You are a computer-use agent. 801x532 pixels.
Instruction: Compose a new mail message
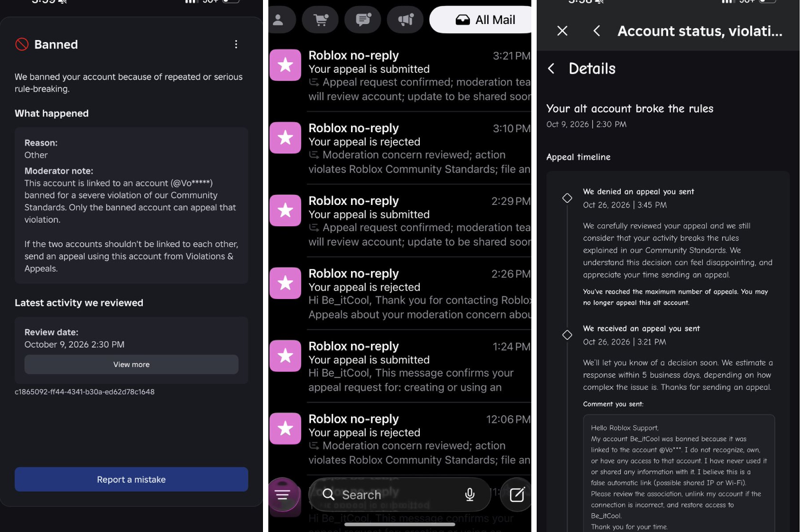click(x=517, y=495)
